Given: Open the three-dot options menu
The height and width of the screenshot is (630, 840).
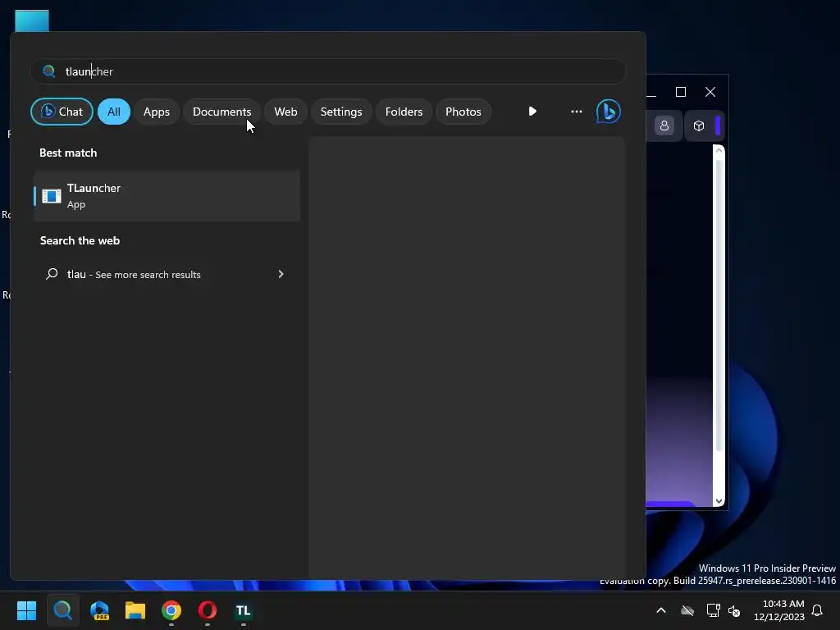Looking at the screenshot, I should 577,112.
